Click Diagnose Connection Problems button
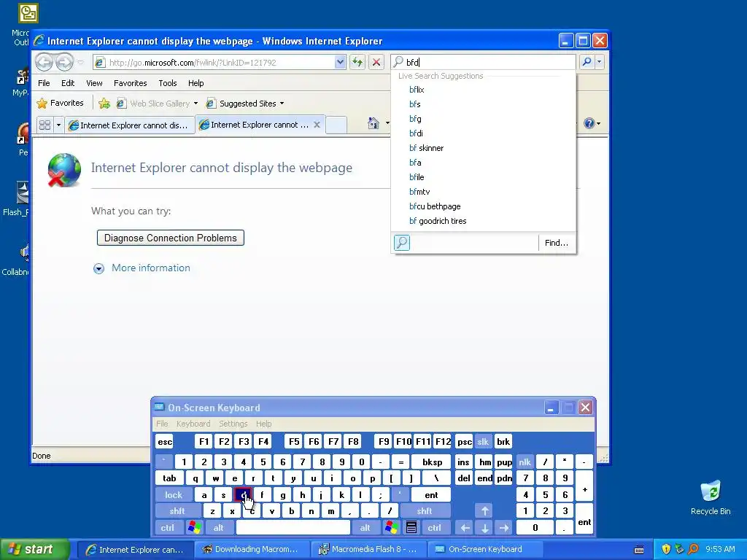Image resolution: width=747 pixels, height=560 pixels. coord(171,238)
